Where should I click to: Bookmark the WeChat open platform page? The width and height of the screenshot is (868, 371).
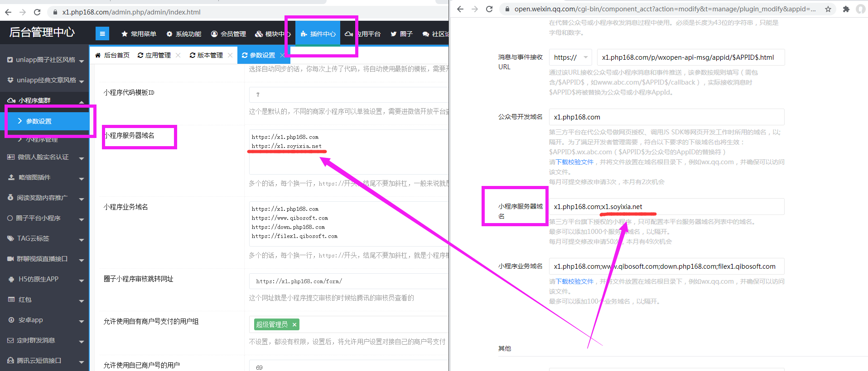[x=828, y=9]
